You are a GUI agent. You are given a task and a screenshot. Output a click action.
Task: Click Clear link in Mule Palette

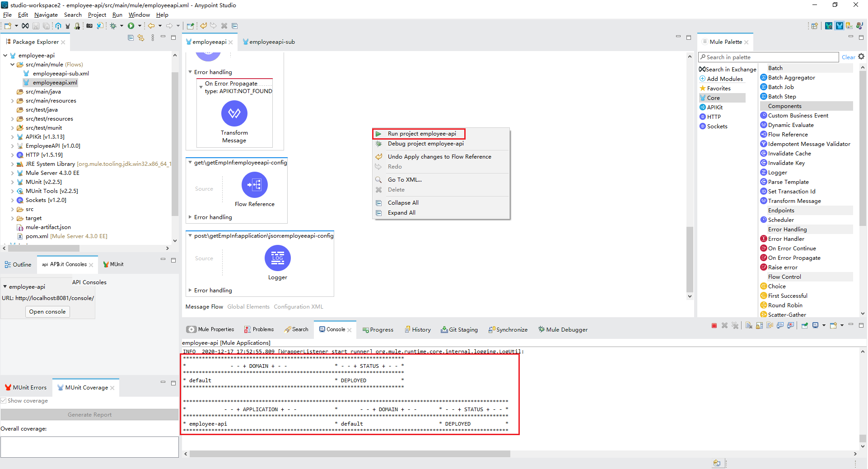[848, 57]
